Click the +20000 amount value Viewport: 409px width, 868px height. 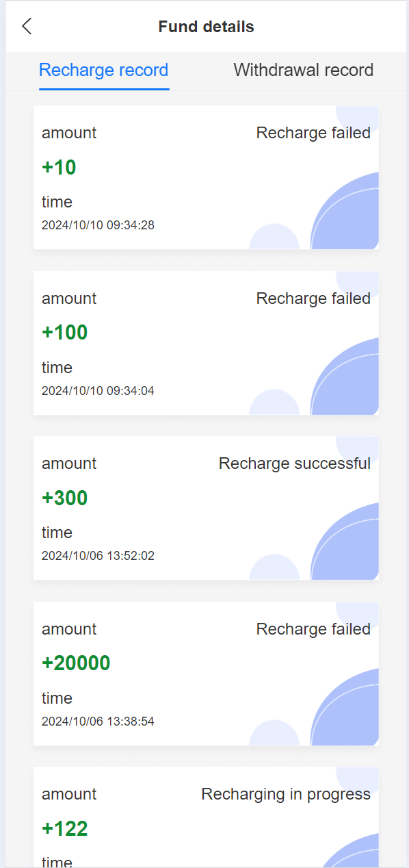(x=76, y=663)
